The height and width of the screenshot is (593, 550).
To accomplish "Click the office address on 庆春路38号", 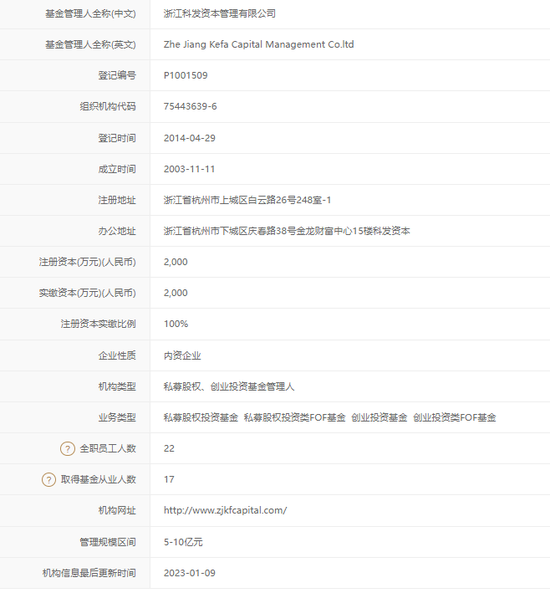I will 287,231.
